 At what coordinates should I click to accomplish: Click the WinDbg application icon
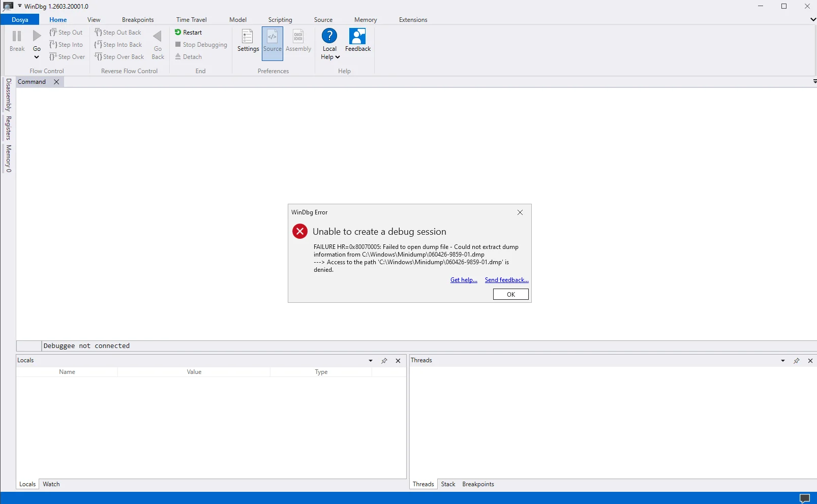pyautogui.click(x=8, y=6)
